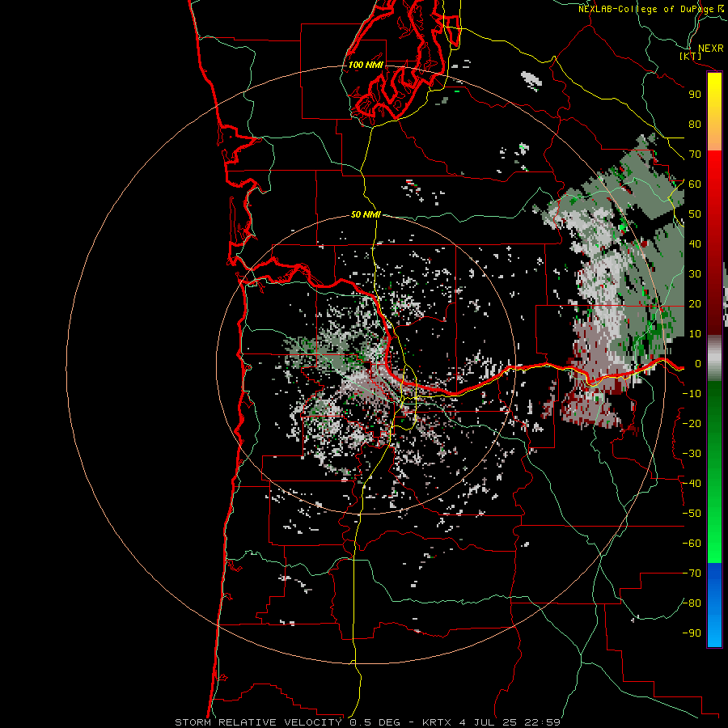Image resolution: width=728 pixels, height=728 pixels.
Task: Click the NEXR label at top right
Action: (x=711, y=49)
